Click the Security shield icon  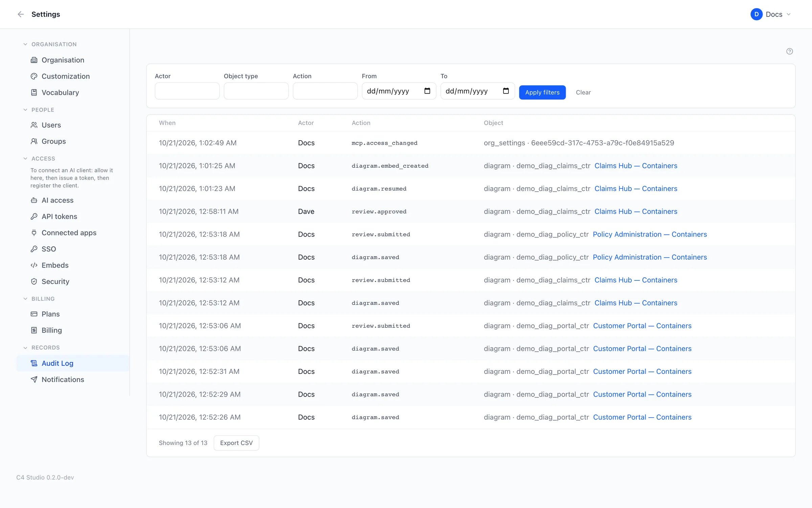click(34, 281)
